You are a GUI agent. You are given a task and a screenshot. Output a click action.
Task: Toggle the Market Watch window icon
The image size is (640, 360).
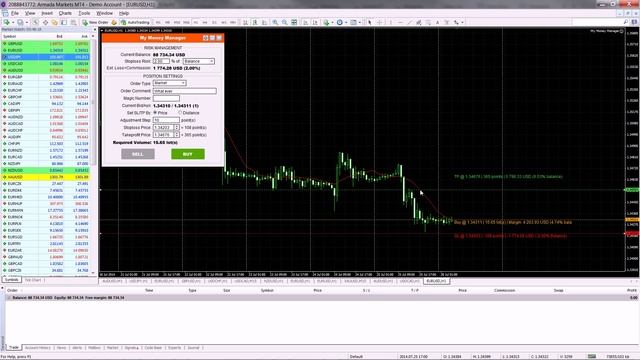(36, 22)
